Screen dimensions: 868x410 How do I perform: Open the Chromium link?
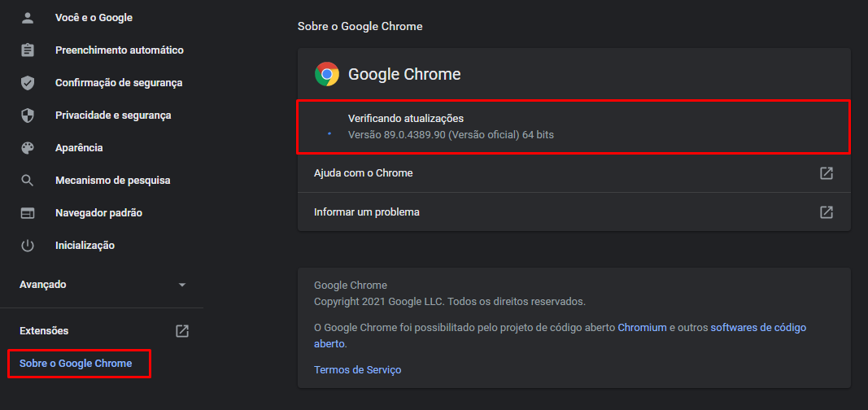coord(641,328)
